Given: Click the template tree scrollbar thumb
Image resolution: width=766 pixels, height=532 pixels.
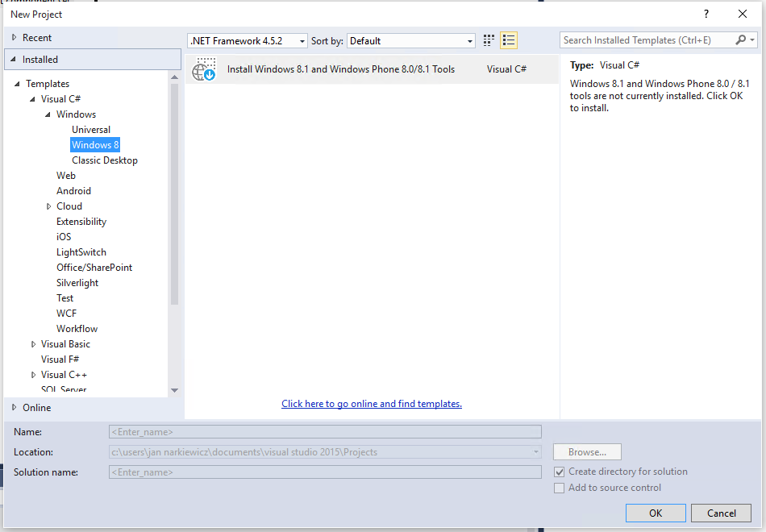Looking at the screenshot, I should click(174, 194).
